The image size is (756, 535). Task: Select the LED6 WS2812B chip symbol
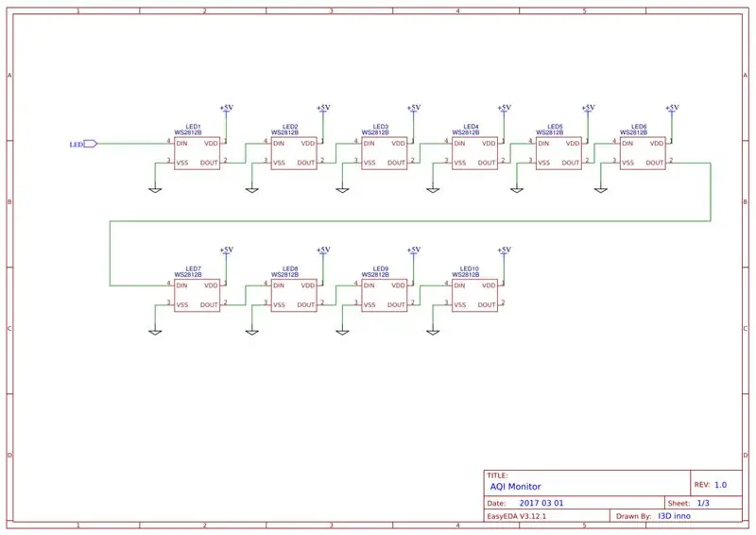point(643,153)
